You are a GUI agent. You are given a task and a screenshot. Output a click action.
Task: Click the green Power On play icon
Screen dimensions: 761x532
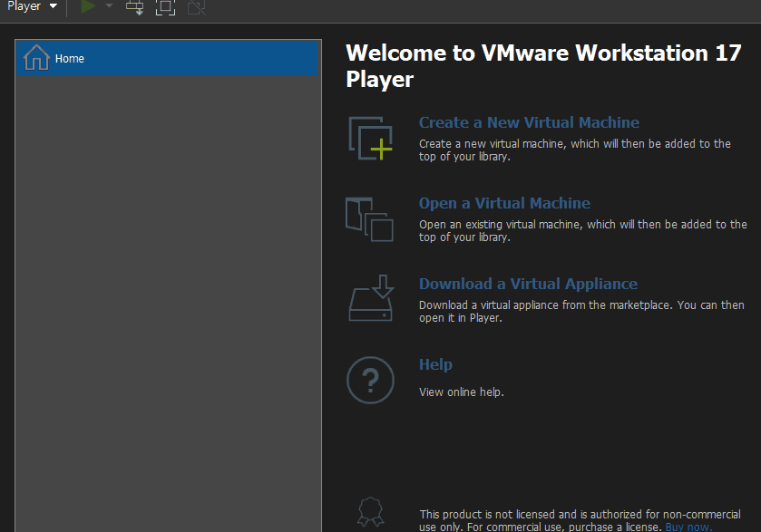click(x=88, y=6)
